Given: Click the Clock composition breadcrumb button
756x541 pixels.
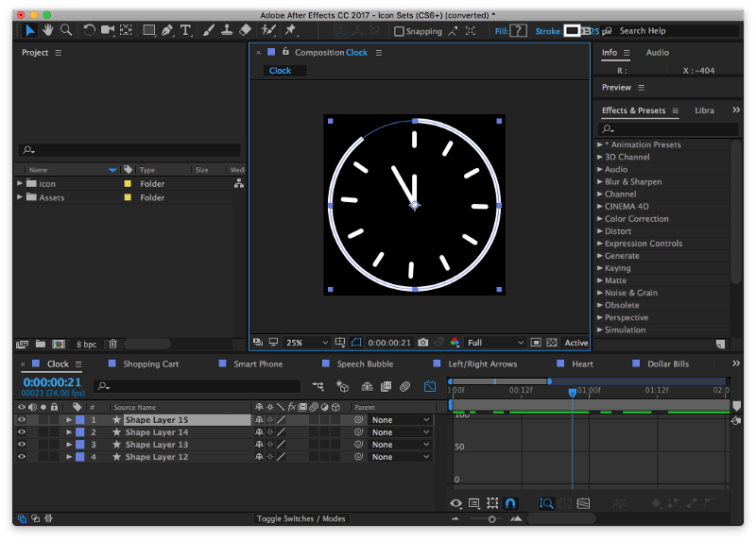Looking at the screenshot, I should tap(285, 70).
